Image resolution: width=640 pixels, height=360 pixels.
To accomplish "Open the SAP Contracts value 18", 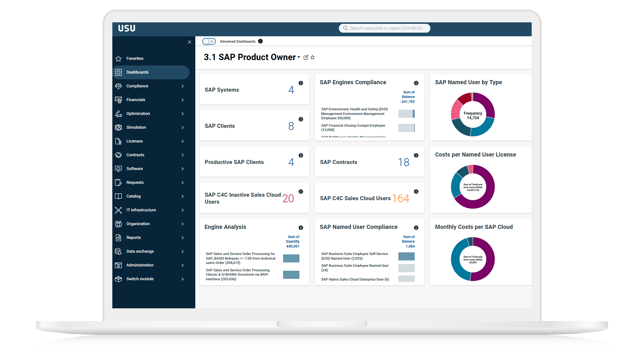I will (x=404, y=162).
